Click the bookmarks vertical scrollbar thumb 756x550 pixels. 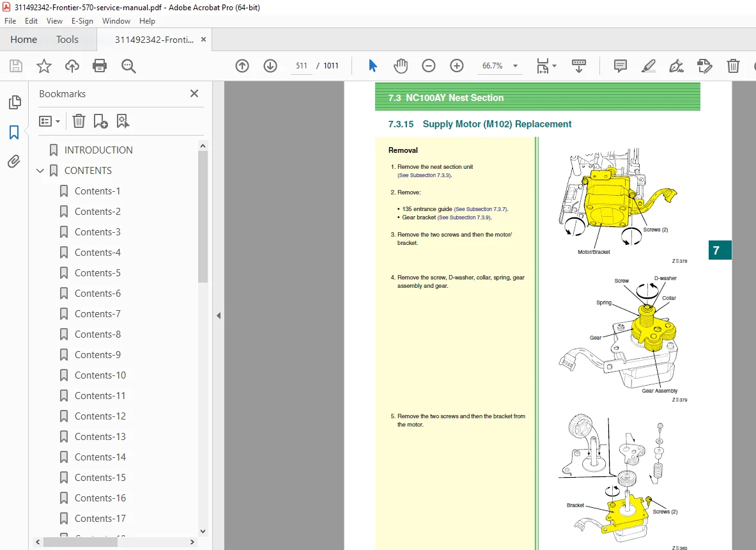[203, 217]
